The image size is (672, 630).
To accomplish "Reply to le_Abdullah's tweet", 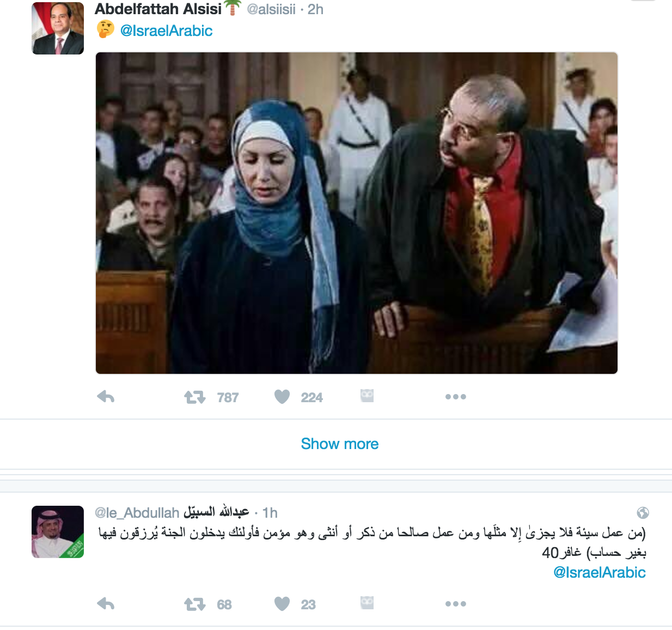I will 106,604.
